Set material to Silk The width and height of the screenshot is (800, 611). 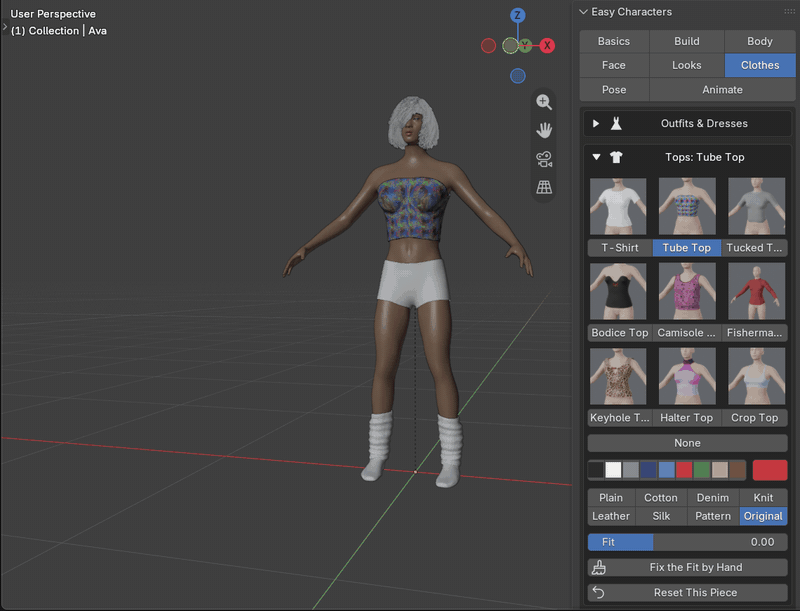661,516
